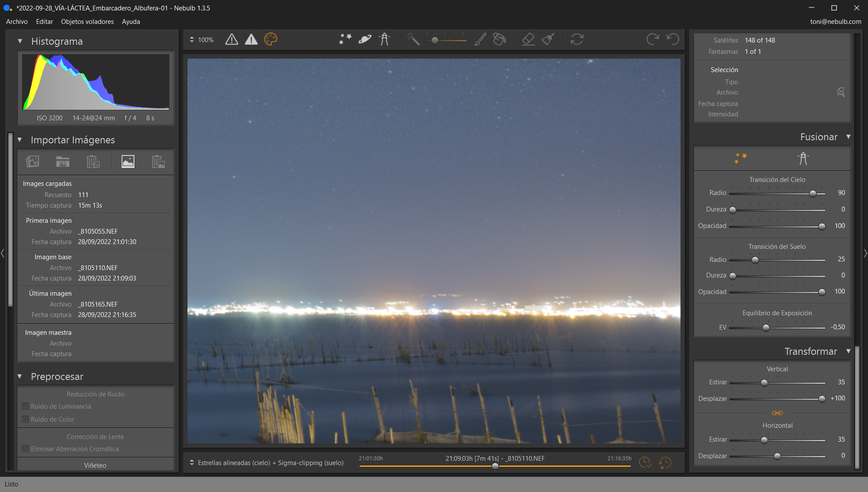Screen dimensions: 868x492
Task: Collapse the Histograma panel
Action: pos(20,41)
